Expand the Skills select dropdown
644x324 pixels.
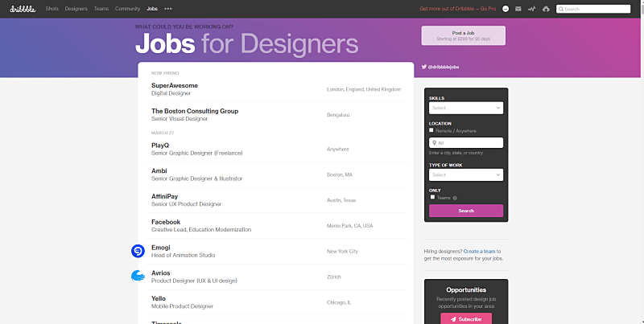pyautogui.click(x=466, y=108)
